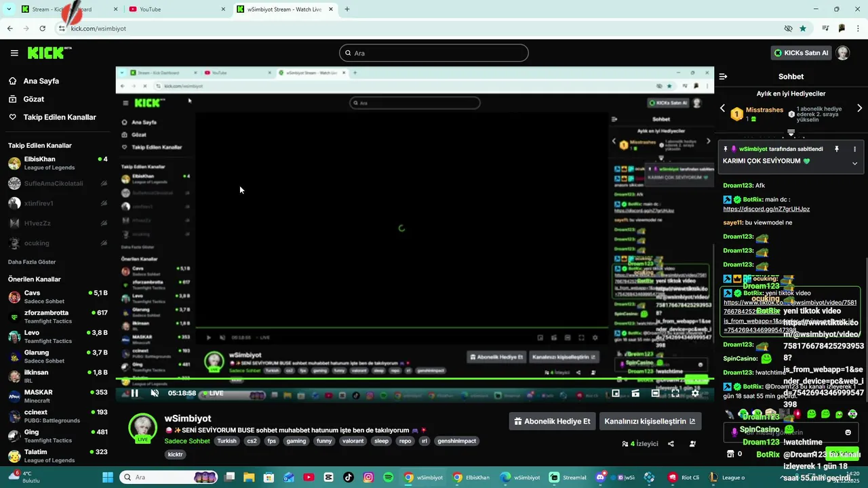868x488 pixels.
Task: Open Takip Edilen Kanallar page
Action: (60, 117)
